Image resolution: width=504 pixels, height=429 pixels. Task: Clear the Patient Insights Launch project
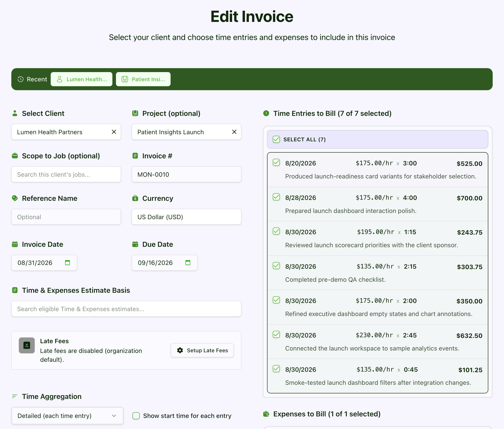pyautogui.click(x=234, y=132)
